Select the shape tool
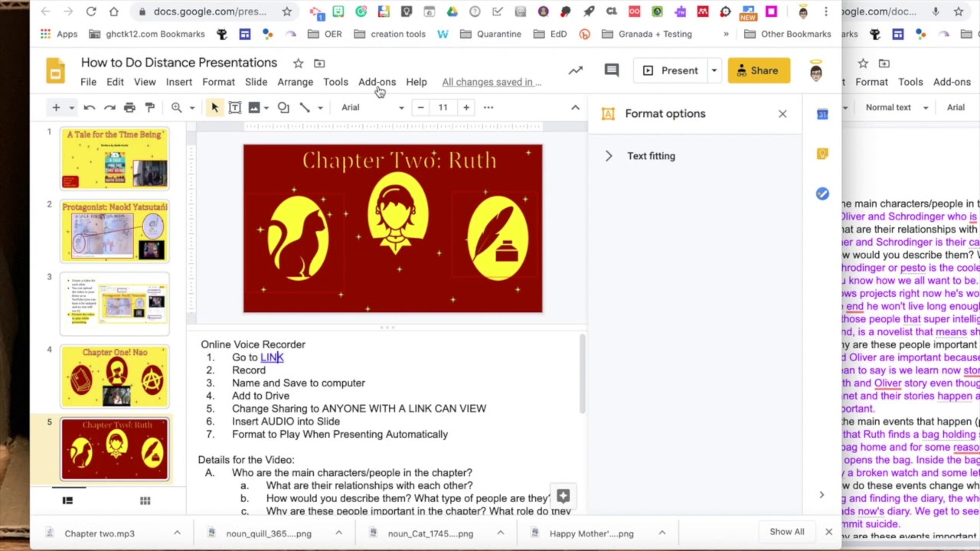 point(283,108)
